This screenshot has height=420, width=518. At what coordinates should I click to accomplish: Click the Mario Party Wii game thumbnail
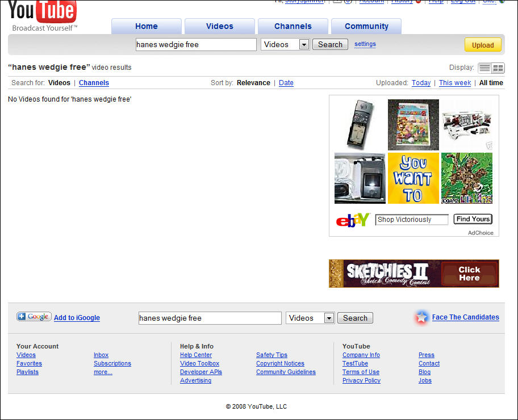413,125
